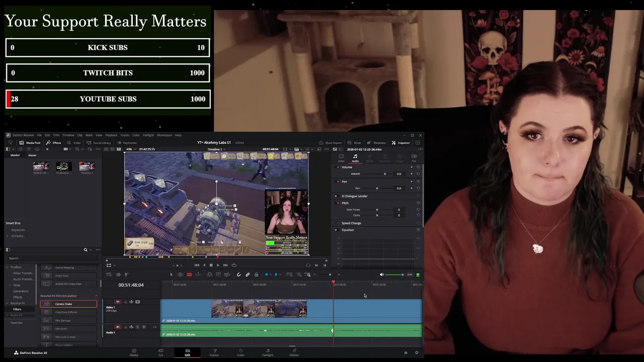Open Project Settings gear icon
The image size is (644, 362).
point(416,353)
